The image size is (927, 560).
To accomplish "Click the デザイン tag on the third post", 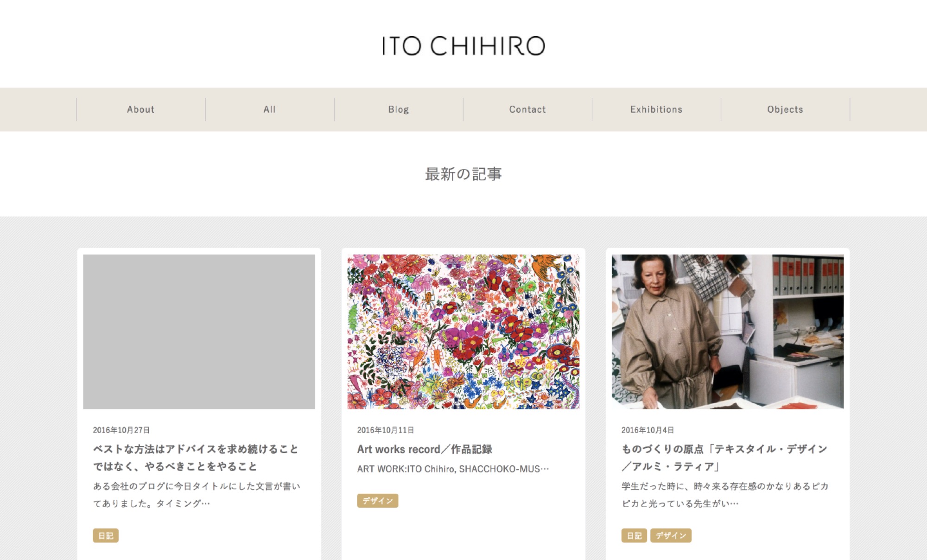I will pyautogui.click(x=671, y=535).
